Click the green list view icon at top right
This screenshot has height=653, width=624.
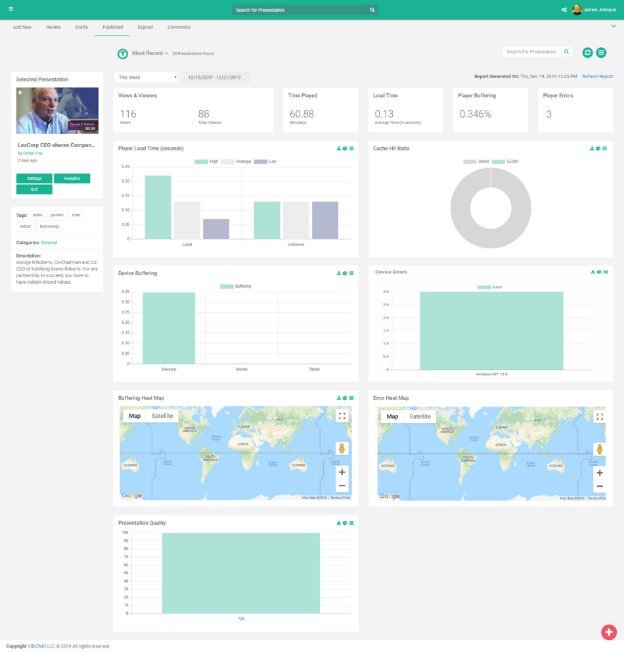tap(601, 52)
